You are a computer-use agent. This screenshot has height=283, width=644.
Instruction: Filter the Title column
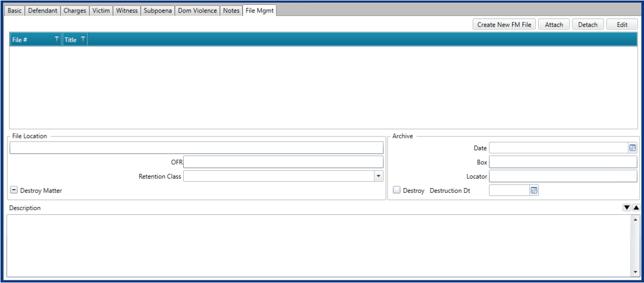coord(83,39)
